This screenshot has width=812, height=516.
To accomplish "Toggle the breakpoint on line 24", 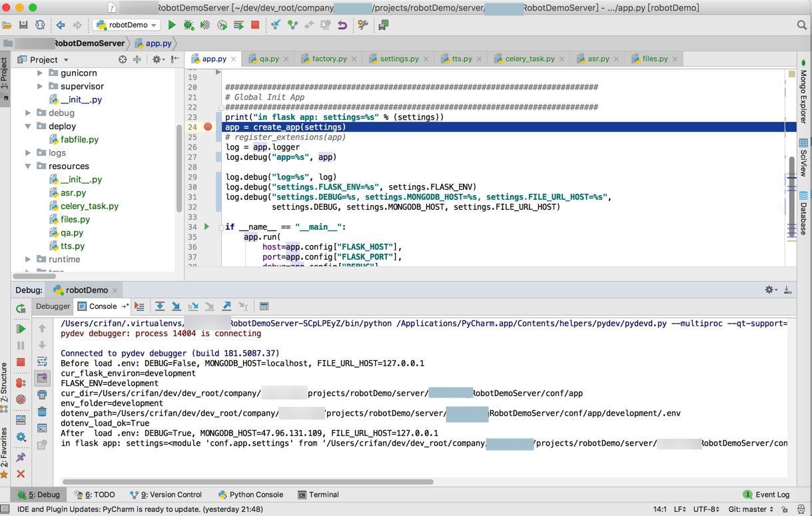I will click(x=208, y=127).
